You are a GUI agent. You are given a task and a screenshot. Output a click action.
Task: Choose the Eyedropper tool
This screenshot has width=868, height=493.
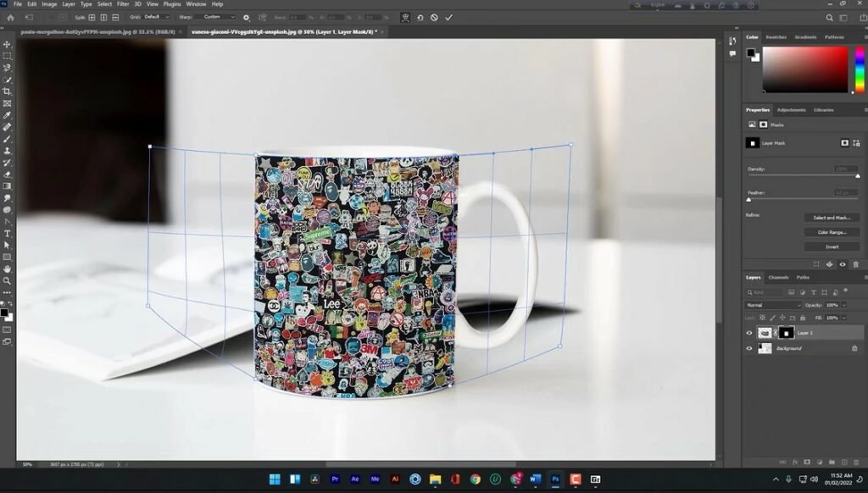(x=7, y=115)
